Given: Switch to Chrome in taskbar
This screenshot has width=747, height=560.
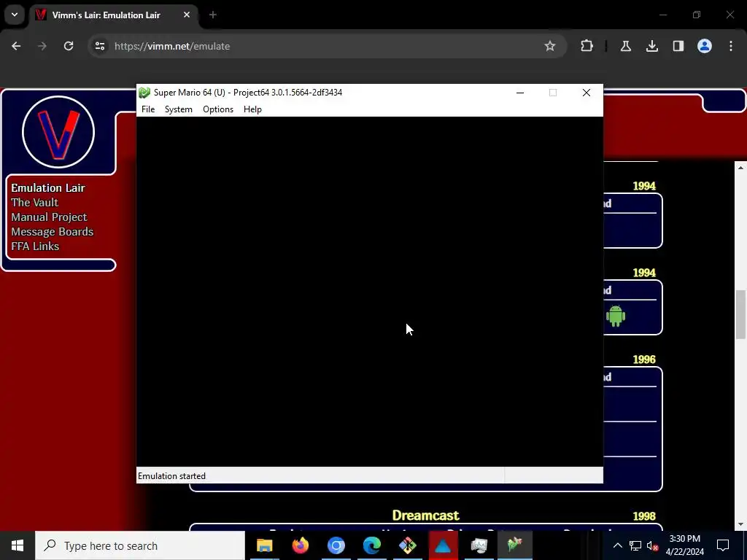Looking at the screenshot, I should (x=336, y=545).
